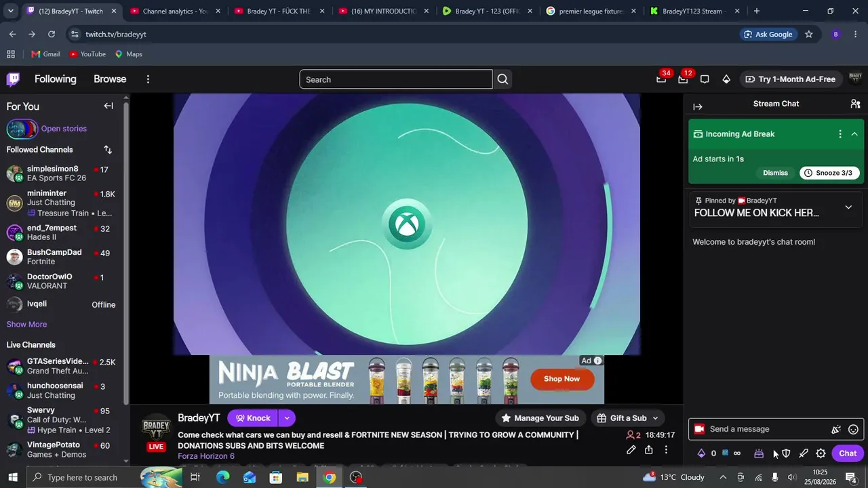Open the stream's three-dot options menu
The width and height of the screenshot is (868, 488).
point(666,449)
